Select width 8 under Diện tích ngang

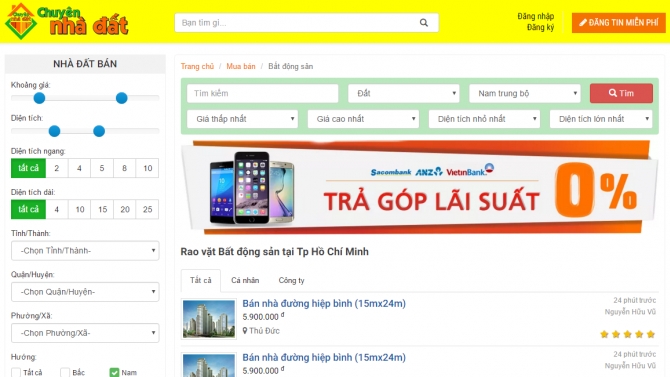click(x=124, y=168)
